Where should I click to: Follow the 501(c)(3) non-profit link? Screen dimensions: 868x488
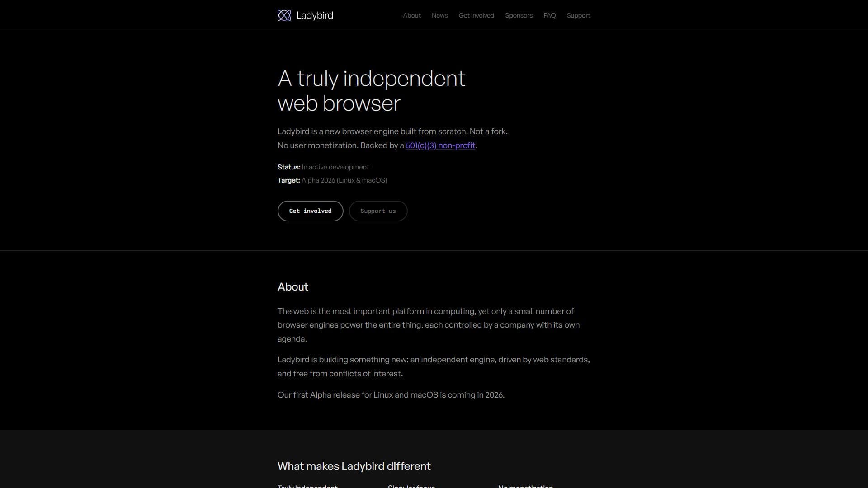(440, 145)
